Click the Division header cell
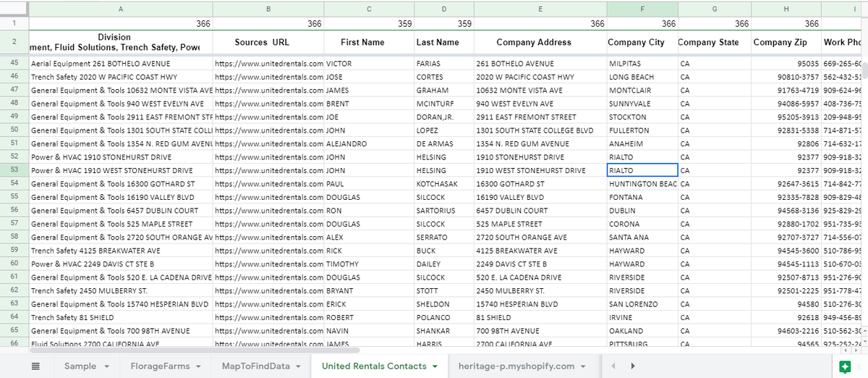This screenshot has height=378, width=868. click(x=120, y=43)
